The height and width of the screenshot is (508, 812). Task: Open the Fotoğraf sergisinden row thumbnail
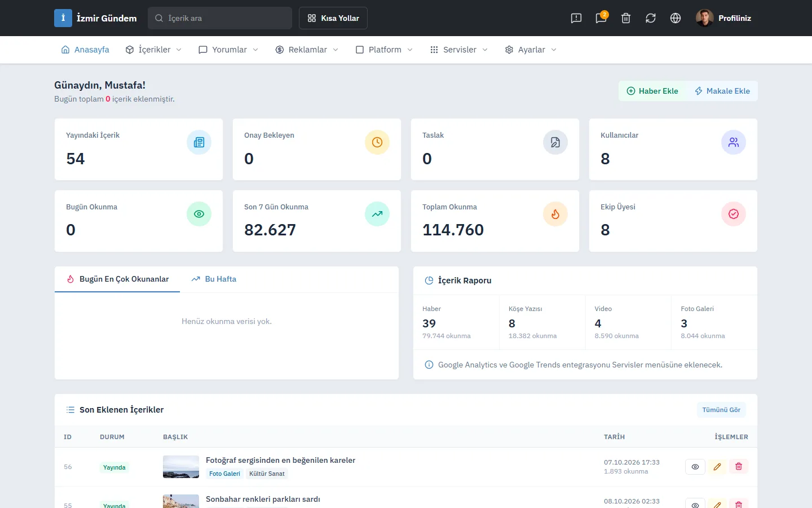pyautogui.click(x=181, y=467)
